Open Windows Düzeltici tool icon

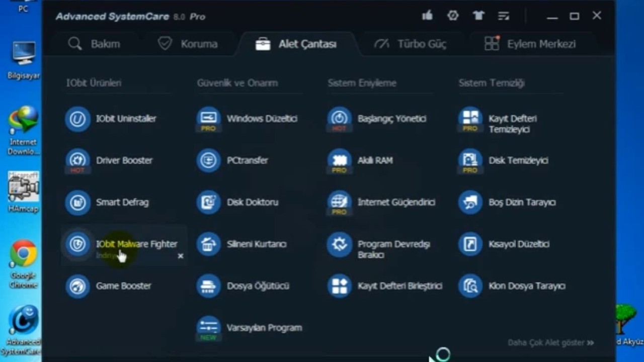(208, 119)
